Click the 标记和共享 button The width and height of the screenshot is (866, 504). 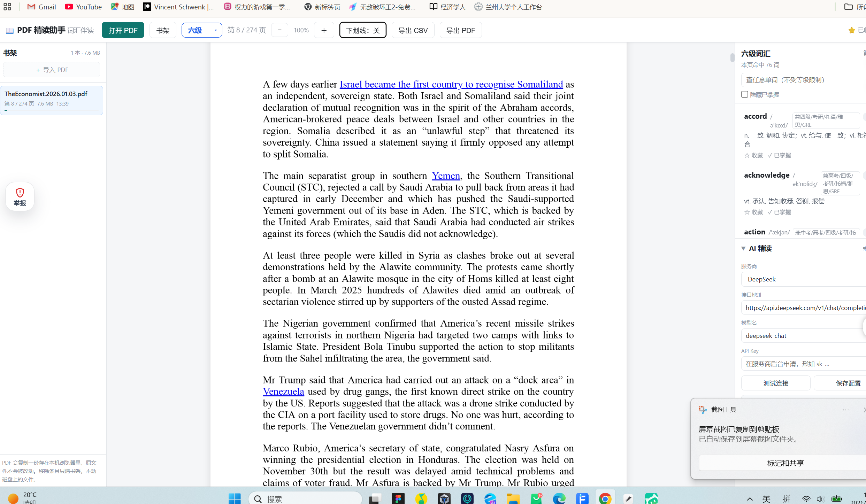click(783, 463)
